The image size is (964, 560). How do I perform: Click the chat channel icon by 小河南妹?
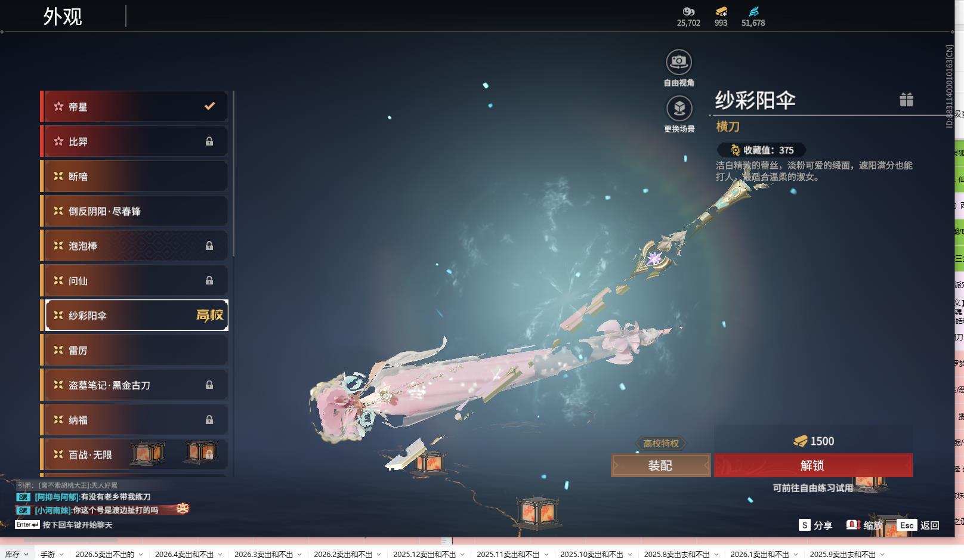[x=23, y=511]
